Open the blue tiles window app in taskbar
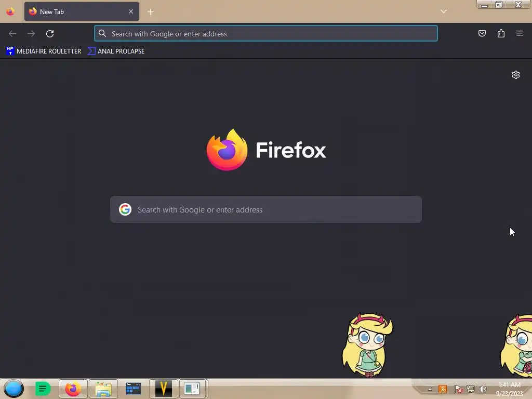This screenshot has height=399, width=532. [x=134, y=389]
